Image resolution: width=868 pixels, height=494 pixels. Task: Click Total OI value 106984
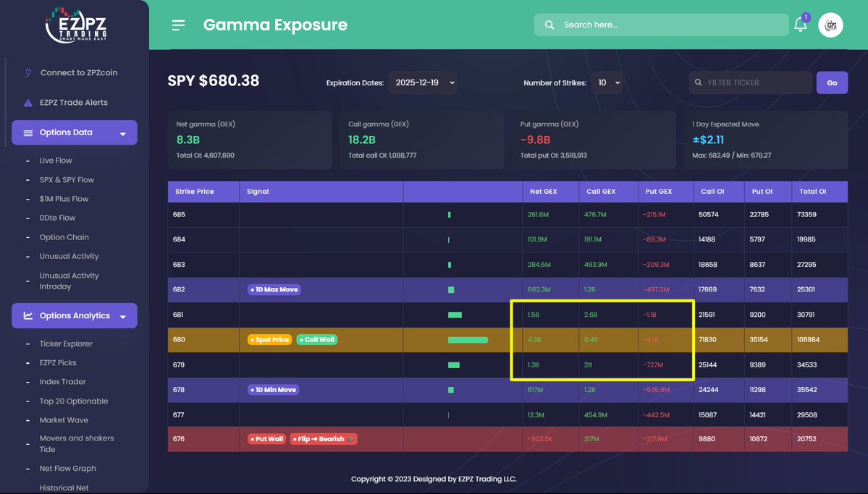pyautogui.click(x=808, y=340)
